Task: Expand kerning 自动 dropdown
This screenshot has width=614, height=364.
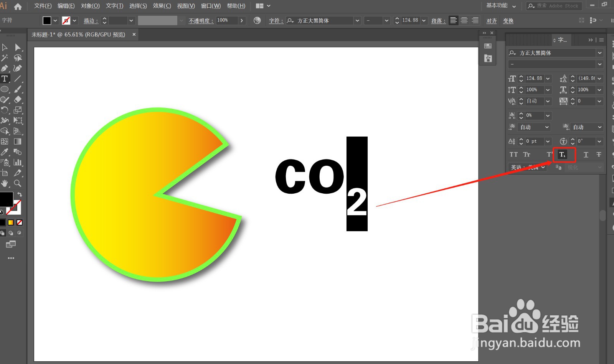Action: [x=548, y=101]
